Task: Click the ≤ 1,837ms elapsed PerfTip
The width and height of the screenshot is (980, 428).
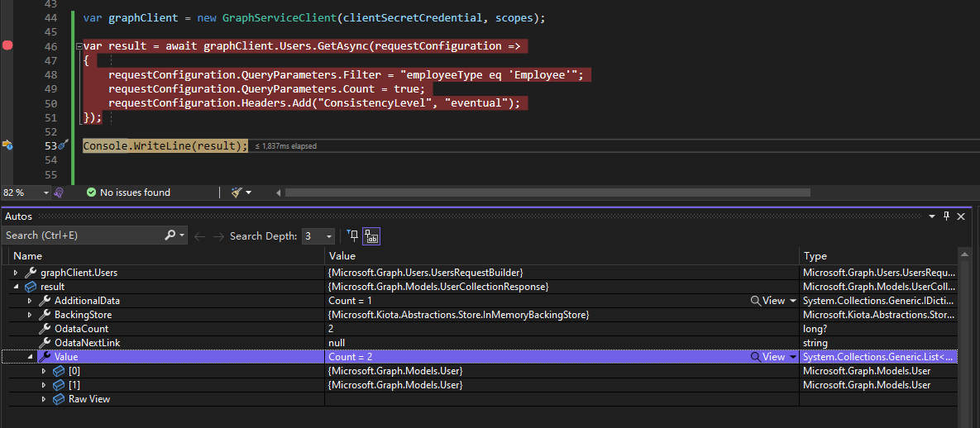Action: tap(285, 146)
